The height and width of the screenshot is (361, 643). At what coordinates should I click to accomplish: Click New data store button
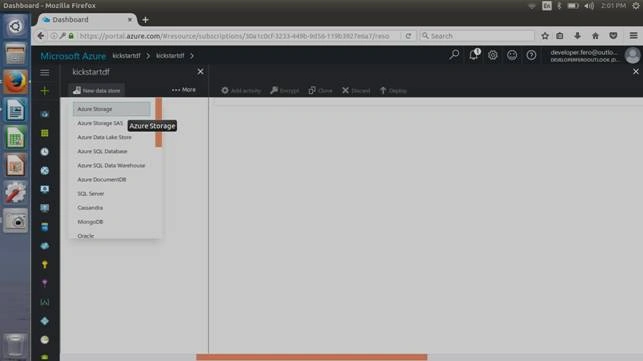[97, 90]
